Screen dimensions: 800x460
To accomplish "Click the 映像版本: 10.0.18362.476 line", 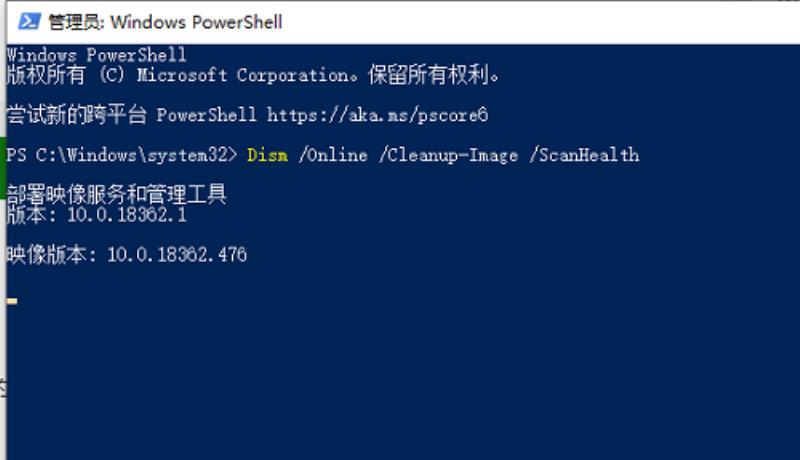I will 127,254.
